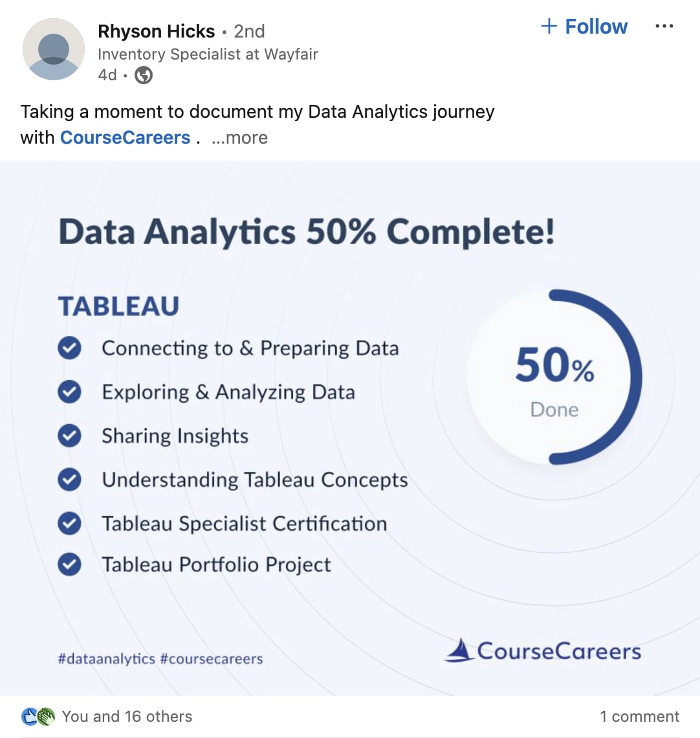Open the 1 comment link
The height and width of the screenshot is (738, 700).
tap(639, 717)
